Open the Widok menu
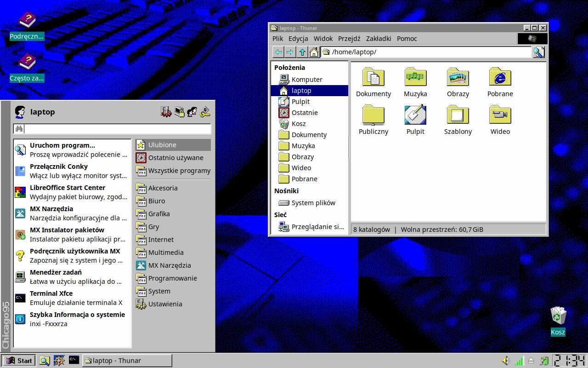 click(x=323, y=39)
